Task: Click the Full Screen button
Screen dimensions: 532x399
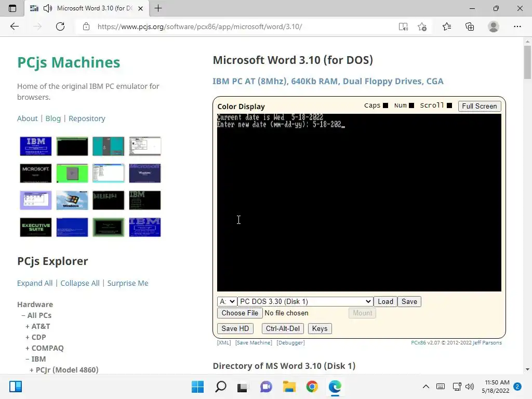Action: tap(479, 106)
